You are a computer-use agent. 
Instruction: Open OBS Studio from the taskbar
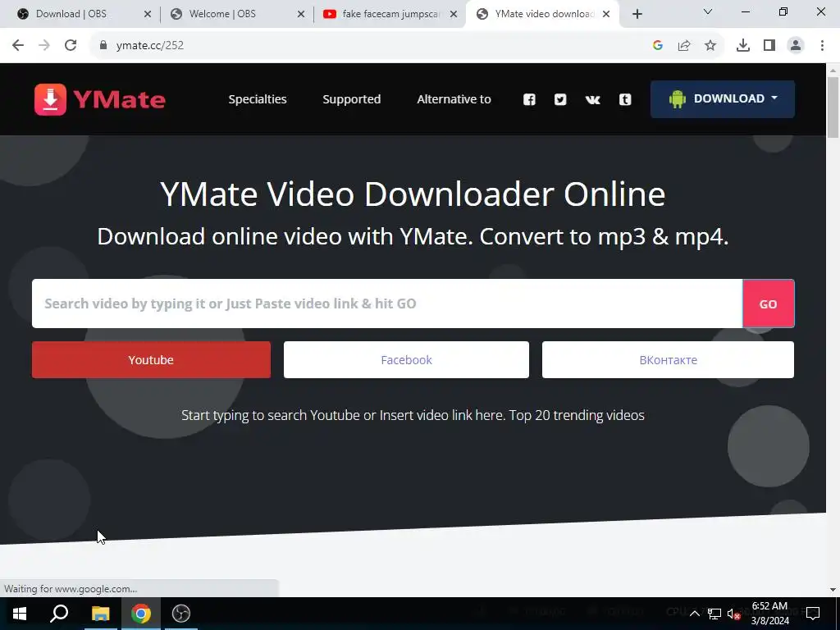click(181, 614)
